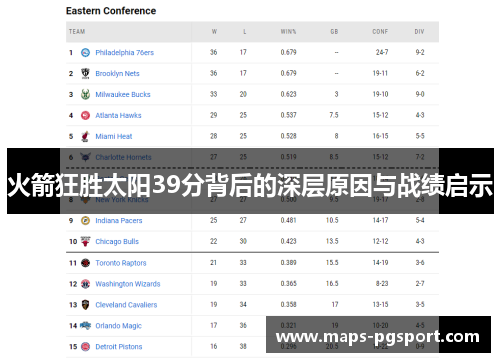Click the Washington Wizards team logo

tap(85, 284)
